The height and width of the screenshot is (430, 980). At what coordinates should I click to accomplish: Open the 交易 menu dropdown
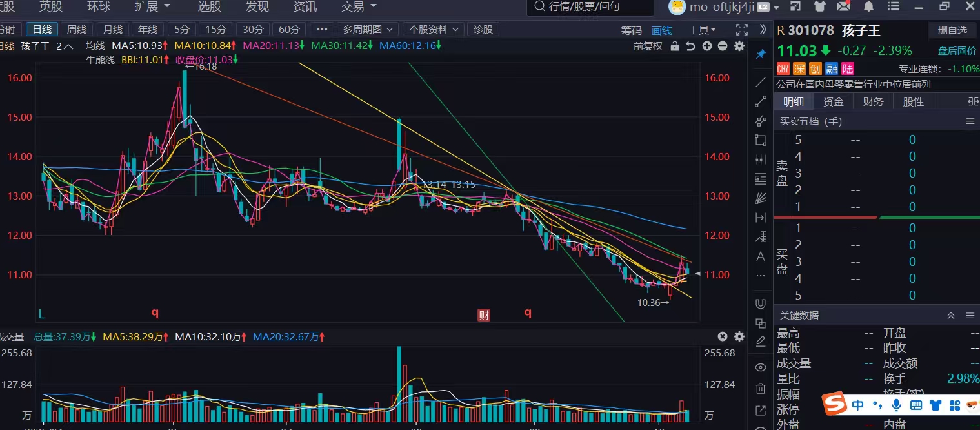coord(358,7)
